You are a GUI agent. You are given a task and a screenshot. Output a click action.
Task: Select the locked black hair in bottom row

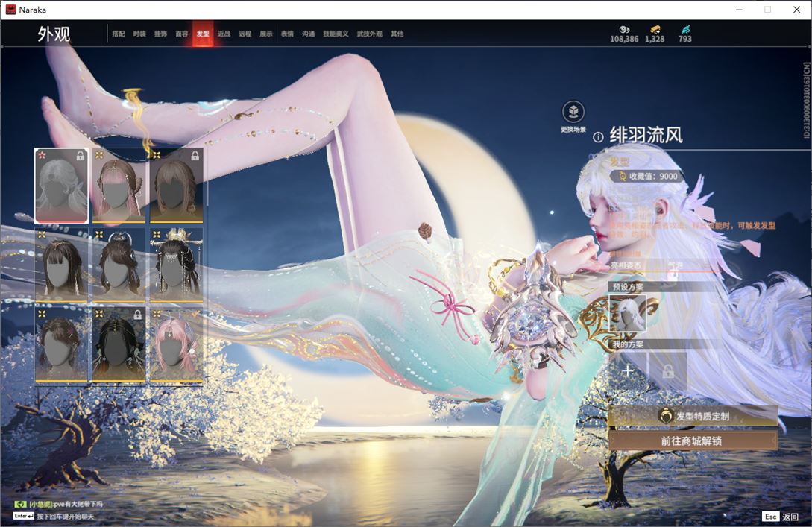(119, 345)
